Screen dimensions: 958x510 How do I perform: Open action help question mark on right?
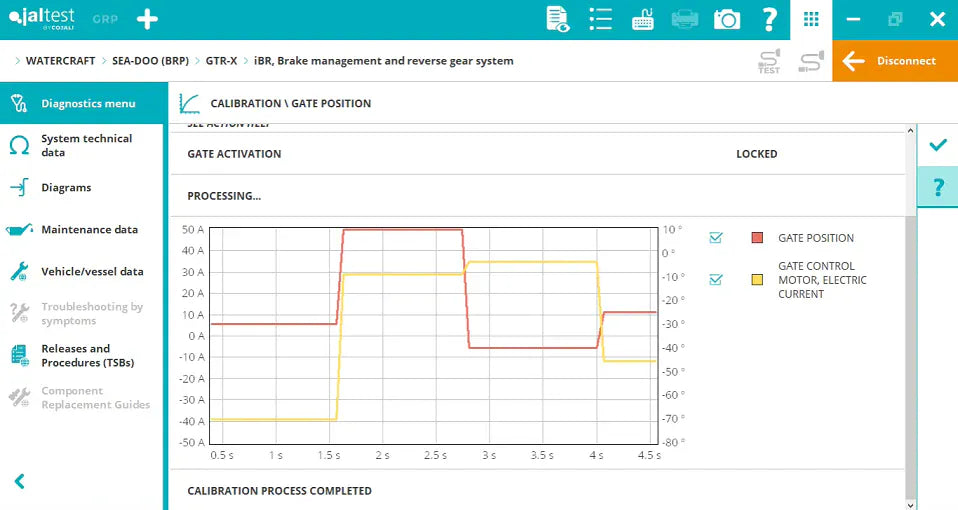pyautogui.click(x=938, y=187)
